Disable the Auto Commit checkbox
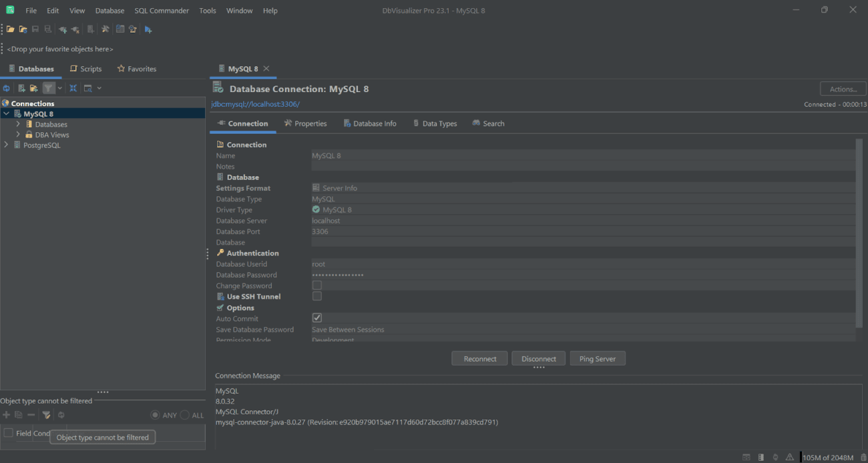The width and height of the screenshot is (868, 463). point(316,318)
